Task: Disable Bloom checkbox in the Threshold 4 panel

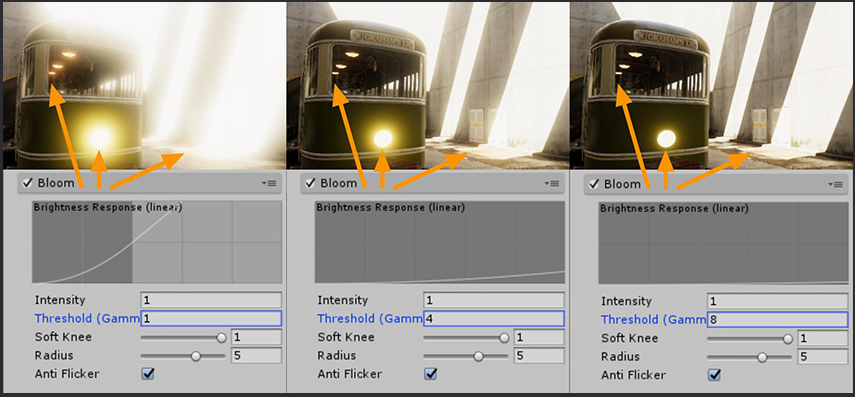Action: (310, 183)
